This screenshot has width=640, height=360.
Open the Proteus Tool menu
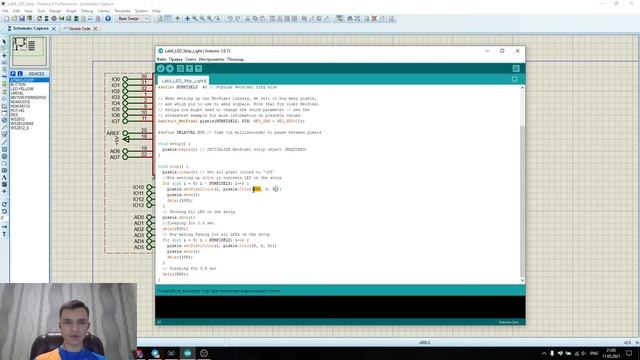tap(41, 11)
